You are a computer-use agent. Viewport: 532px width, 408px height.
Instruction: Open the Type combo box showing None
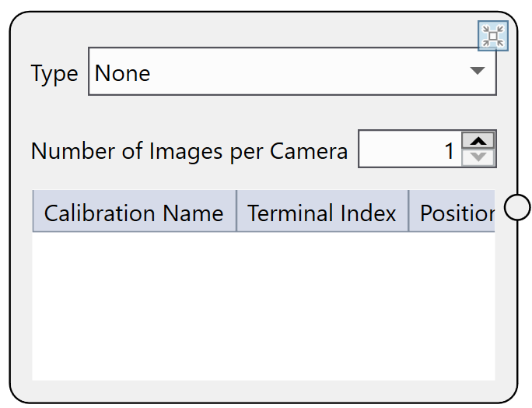pyautogui.click(x=292, y=72)
